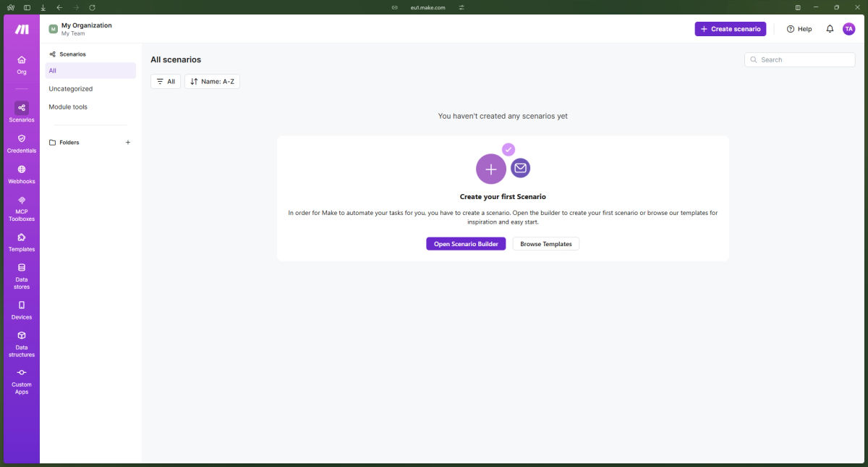Open the All filter dropdown
This screenshot has width=868, height=467.
[x=165, y=81]
